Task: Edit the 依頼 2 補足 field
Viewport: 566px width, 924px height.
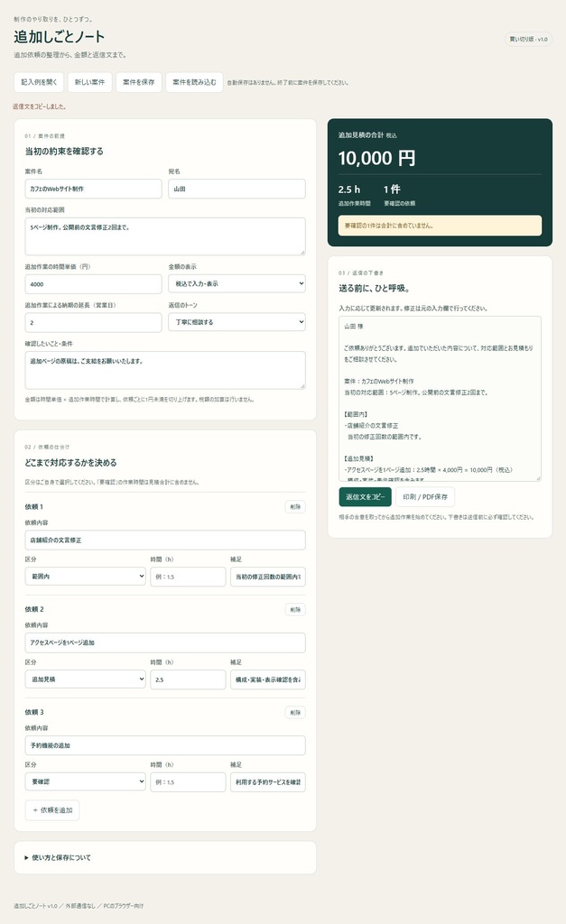Action: tap(268, 679)
